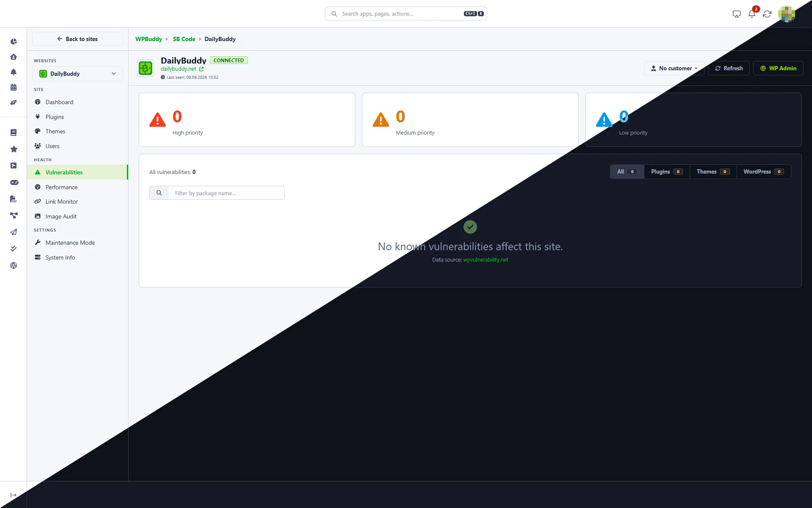Click the DailyBuddy site logo thumbnail
The height and width of the screenshot is (508, 812).
tap(145, 68)
